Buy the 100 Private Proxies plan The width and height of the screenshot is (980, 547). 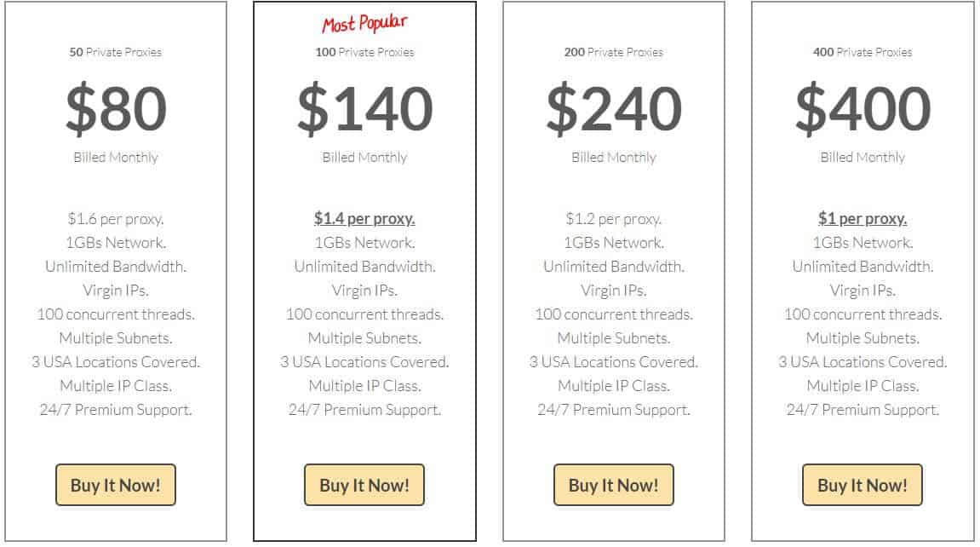click(364, 485)
